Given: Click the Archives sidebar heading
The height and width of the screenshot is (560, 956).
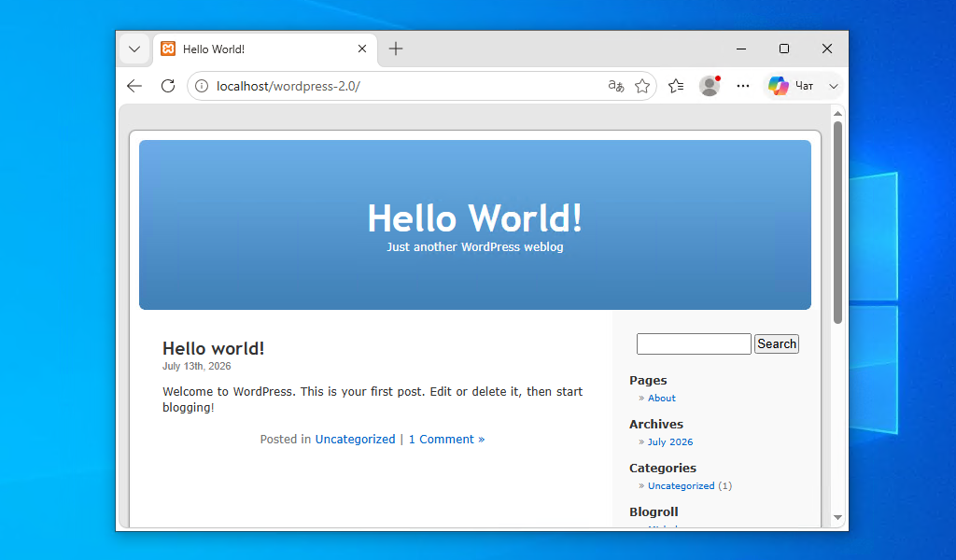Looking at the screenshot, I should click(x=656, y=424).
